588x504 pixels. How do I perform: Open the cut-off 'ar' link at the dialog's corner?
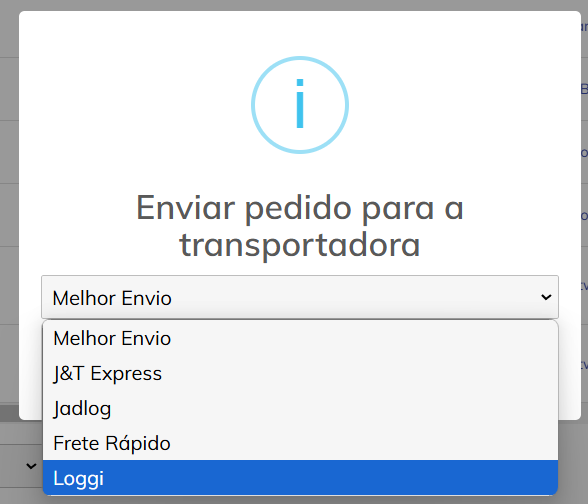point(584,27)
